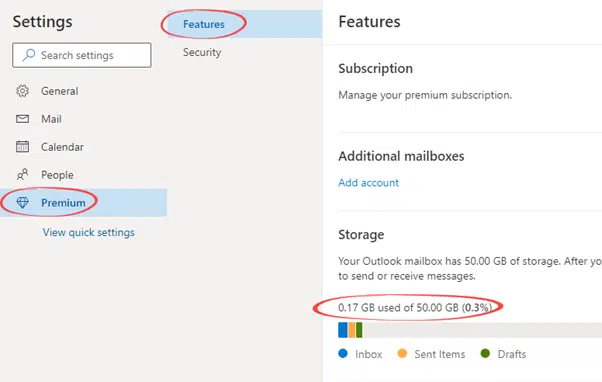This screenshot has height=382, width=602.
Task: Click the Calendar icon in the sidebar
Action: tap(22, 147)
